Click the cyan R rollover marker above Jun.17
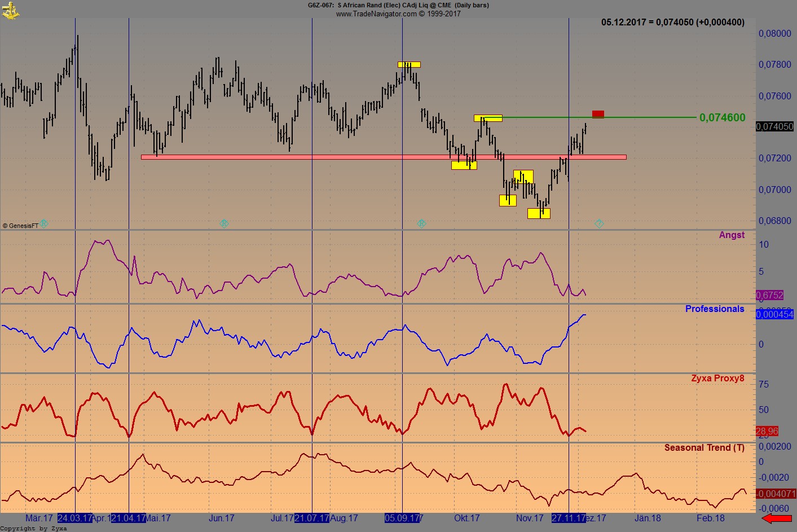797x532 pixels. [224, 224]
